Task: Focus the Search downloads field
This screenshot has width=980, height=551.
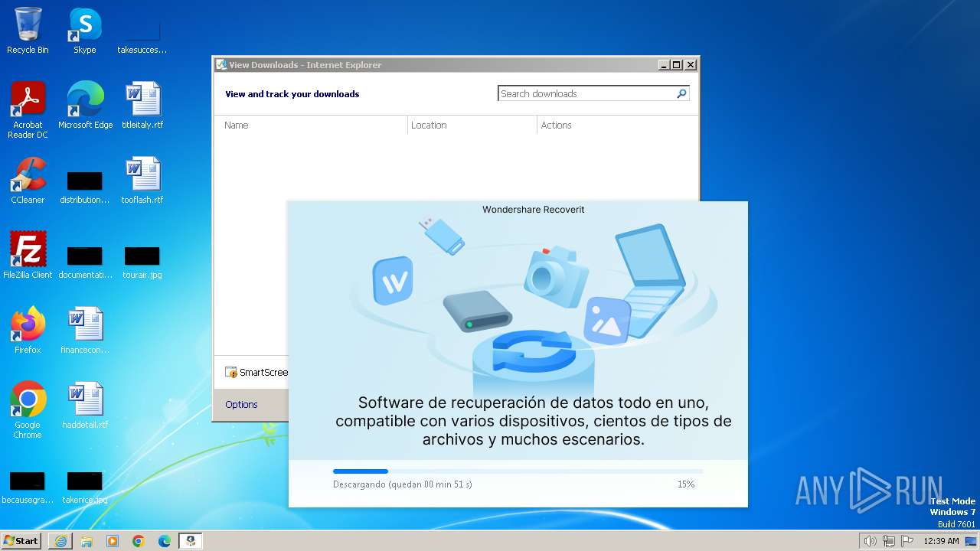Action: 586,93
